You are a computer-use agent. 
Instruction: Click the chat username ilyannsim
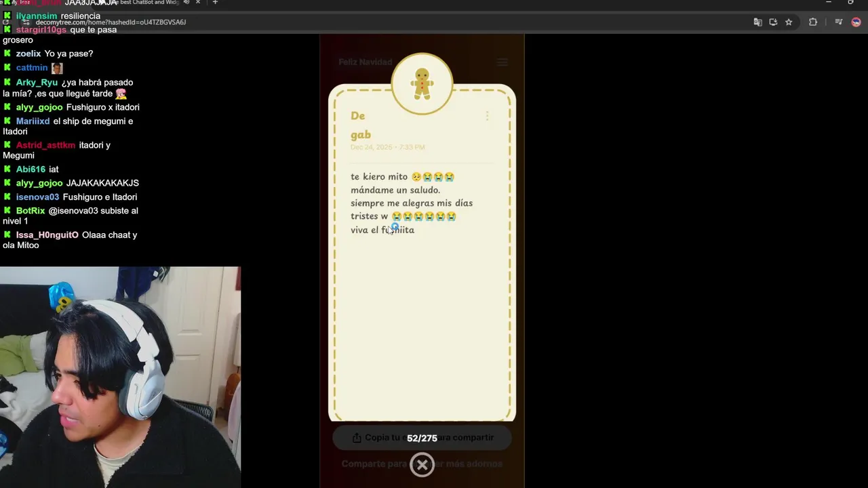point(37,16)
